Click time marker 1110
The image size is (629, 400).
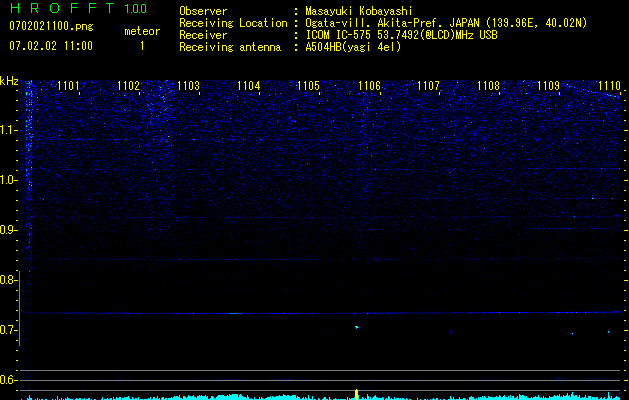[609, 86]
